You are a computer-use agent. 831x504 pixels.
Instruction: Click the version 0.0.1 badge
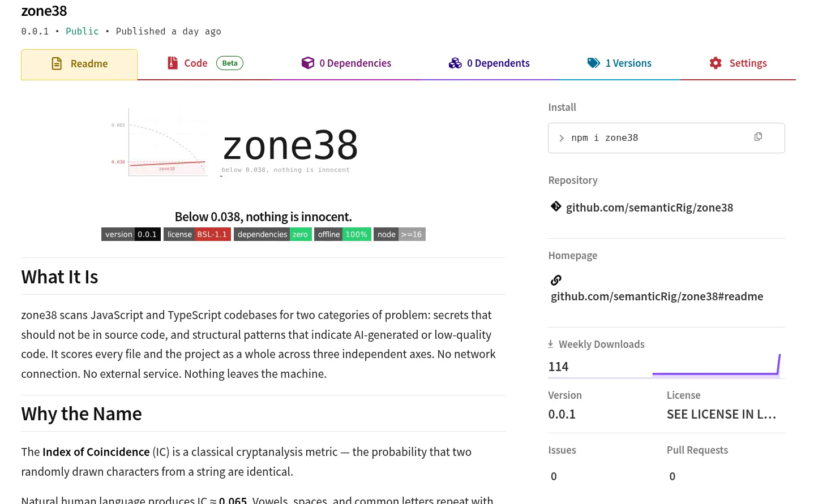131,234
